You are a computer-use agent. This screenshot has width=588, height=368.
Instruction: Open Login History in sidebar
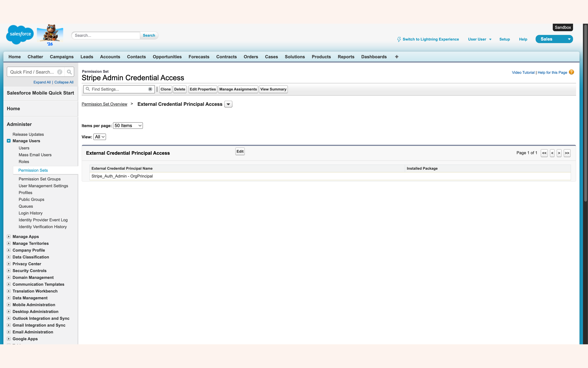(31, 213)
